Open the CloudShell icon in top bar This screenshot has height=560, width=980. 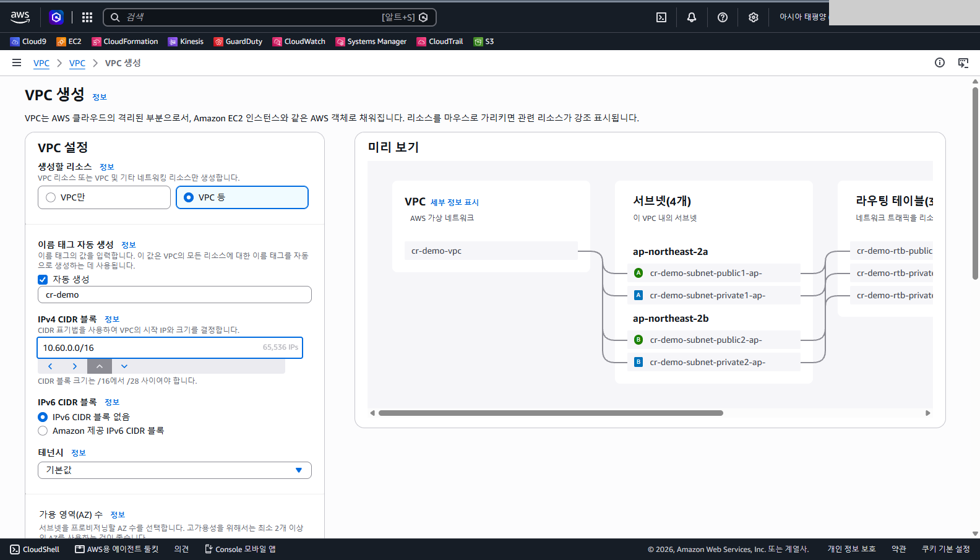coord(661,17)
